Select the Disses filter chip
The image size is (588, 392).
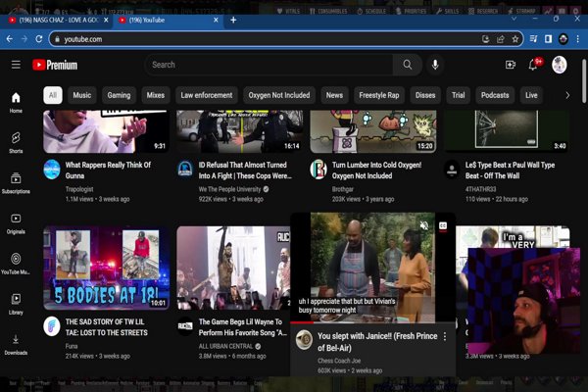click(425, 95)
